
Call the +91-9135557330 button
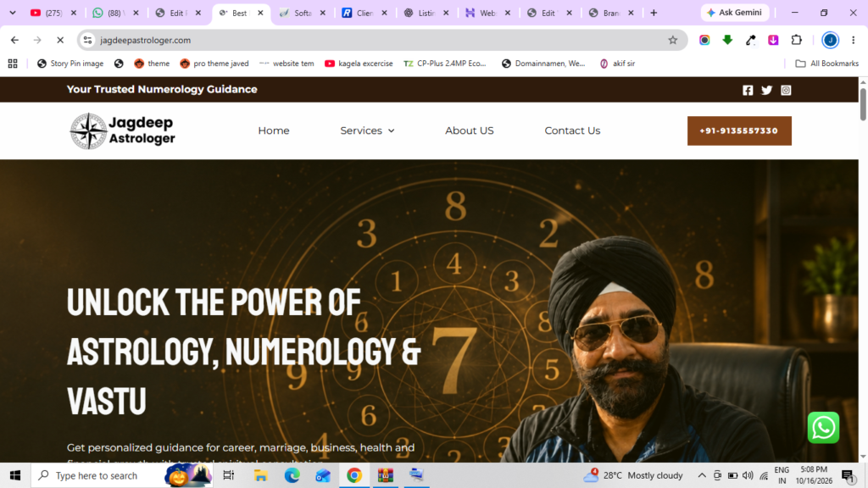click(x=739, y=130)
